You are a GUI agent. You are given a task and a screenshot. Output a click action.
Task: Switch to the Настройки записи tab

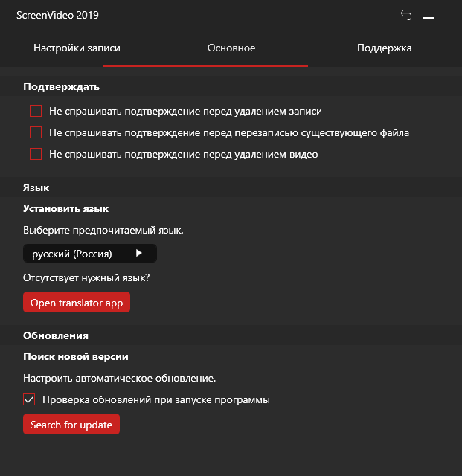(77, 48)
